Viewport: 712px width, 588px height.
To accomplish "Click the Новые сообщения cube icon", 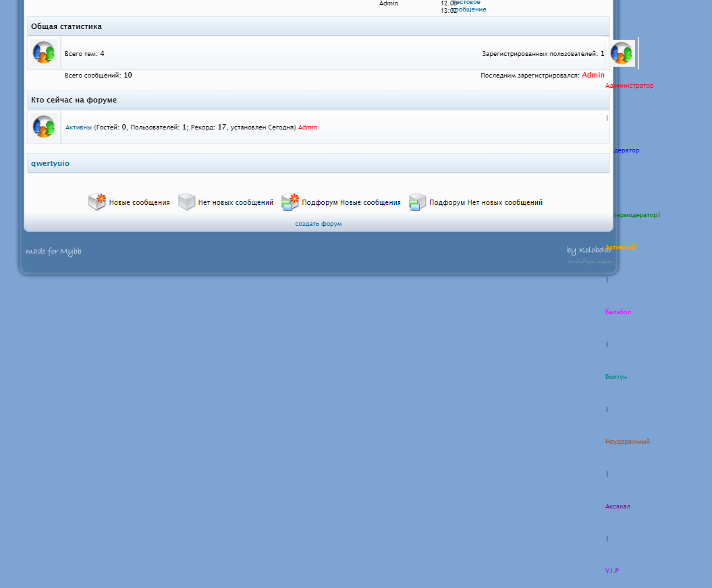I will tap(97, 202).
